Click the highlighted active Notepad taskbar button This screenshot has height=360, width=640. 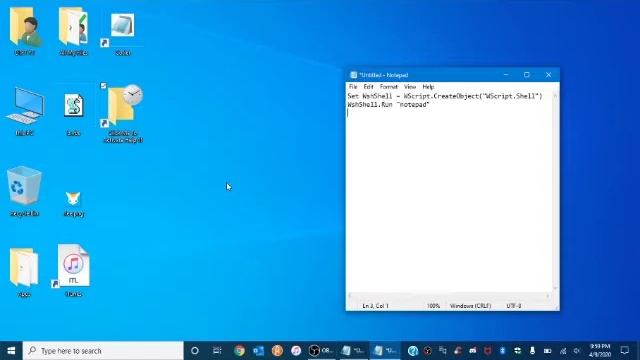(x=385, y=351)
